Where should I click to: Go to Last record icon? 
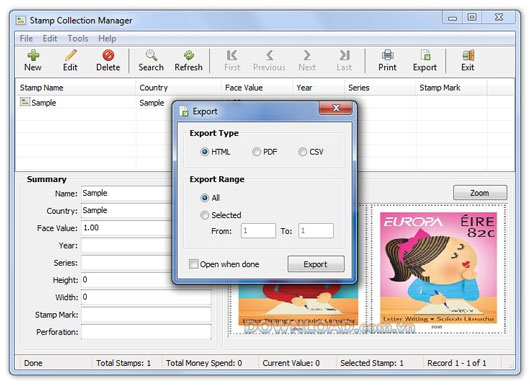[x=344, y=55]
